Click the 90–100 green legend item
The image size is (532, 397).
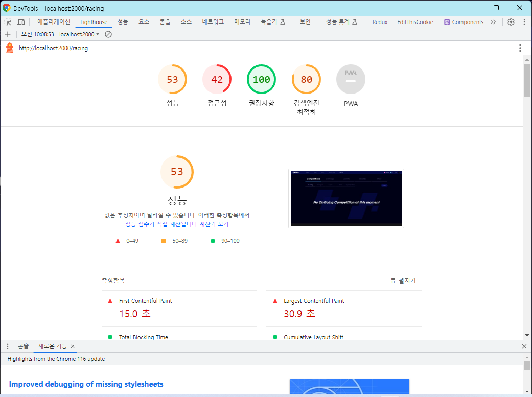[225, 241]
